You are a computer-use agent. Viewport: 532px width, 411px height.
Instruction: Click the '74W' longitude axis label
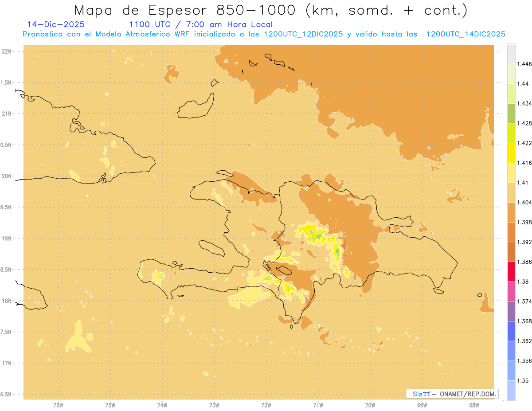point(162,405)
